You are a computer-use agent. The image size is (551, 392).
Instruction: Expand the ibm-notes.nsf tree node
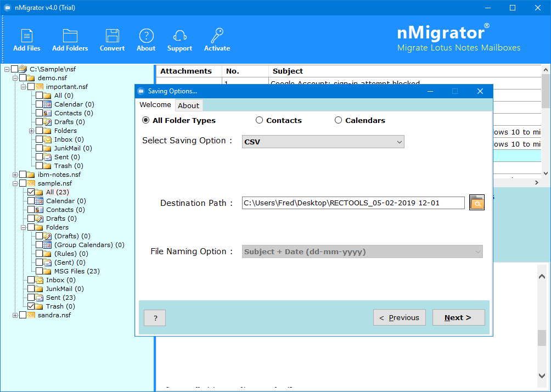(15, 175)
